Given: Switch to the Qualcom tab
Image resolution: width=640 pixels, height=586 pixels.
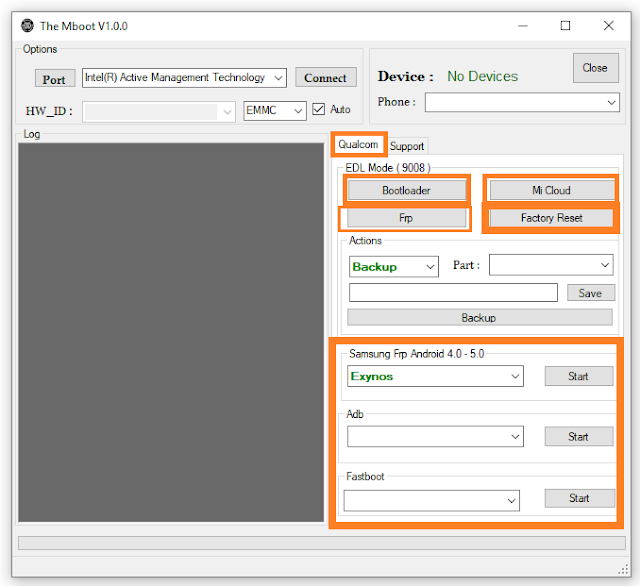Looking at the screenshot, I should pos(358,144).
